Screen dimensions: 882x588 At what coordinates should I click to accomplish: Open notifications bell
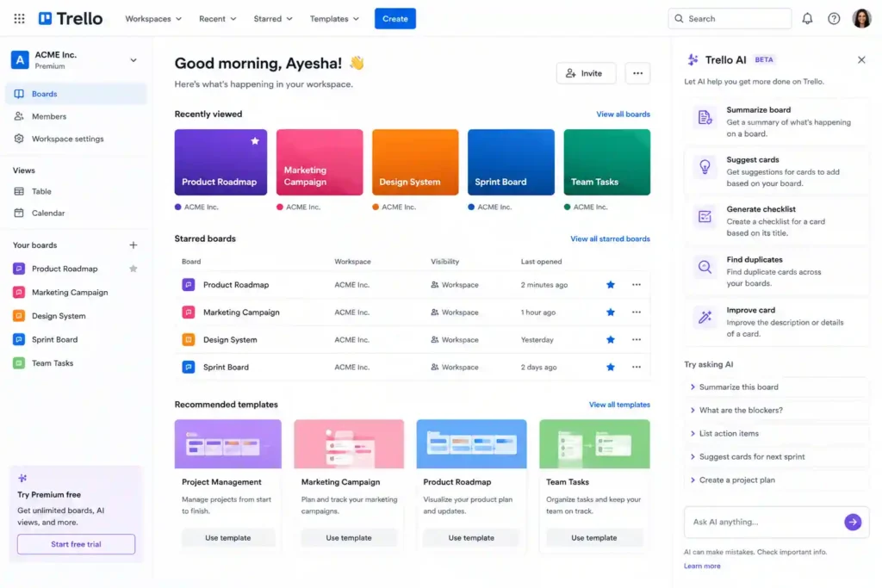point(807,19)
